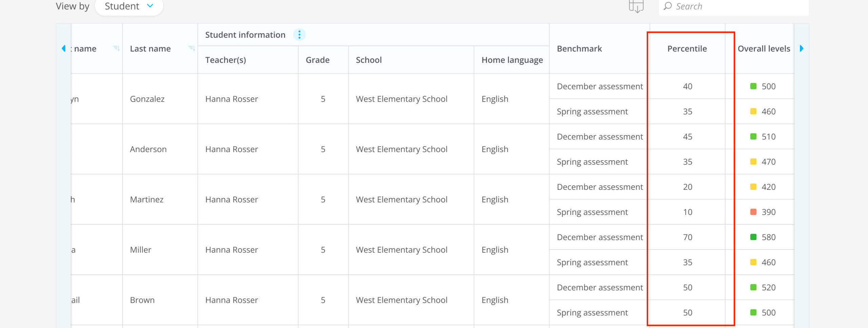Click Miller's December assessment benchmark cell
Screen dimensions: 868x328
[x=599, y=237]
